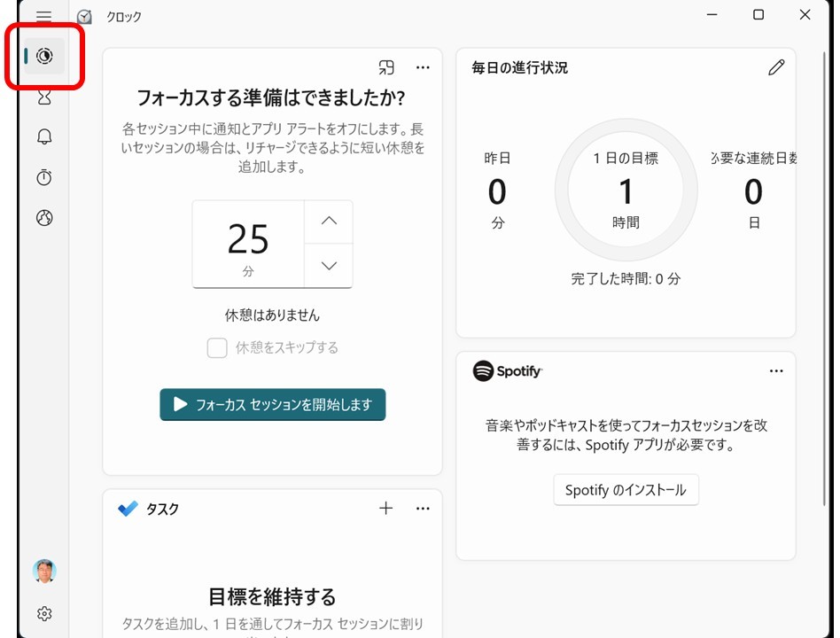Click the user profile avatar

[44, 572]
